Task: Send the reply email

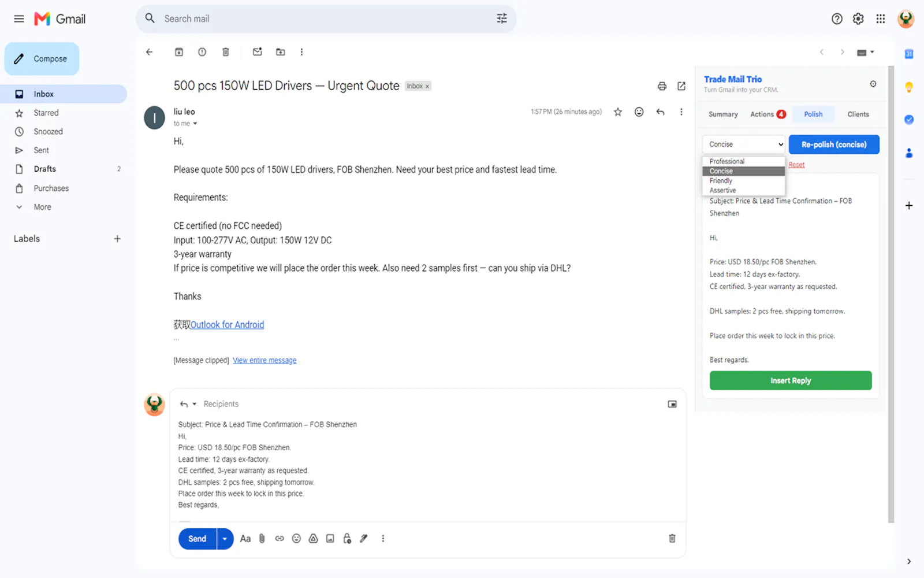Action: click(197, 539)
